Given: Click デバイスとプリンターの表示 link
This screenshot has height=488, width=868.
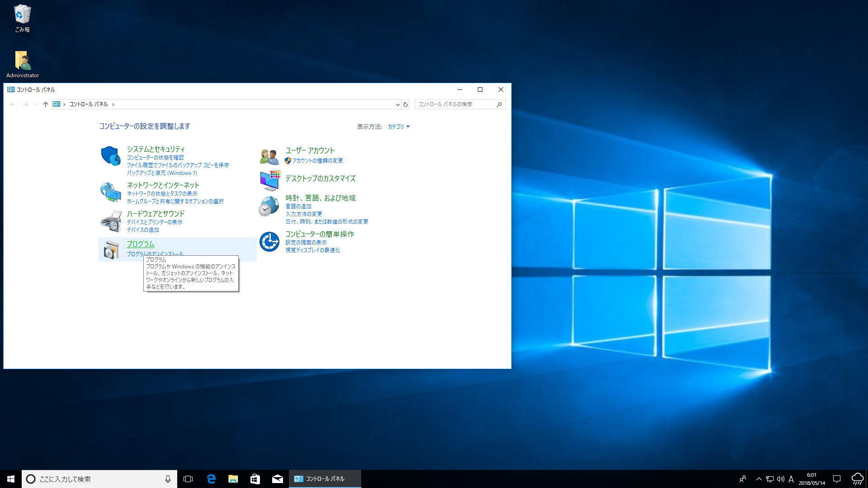Looking at the screenshot, I should tap(155, 222).
